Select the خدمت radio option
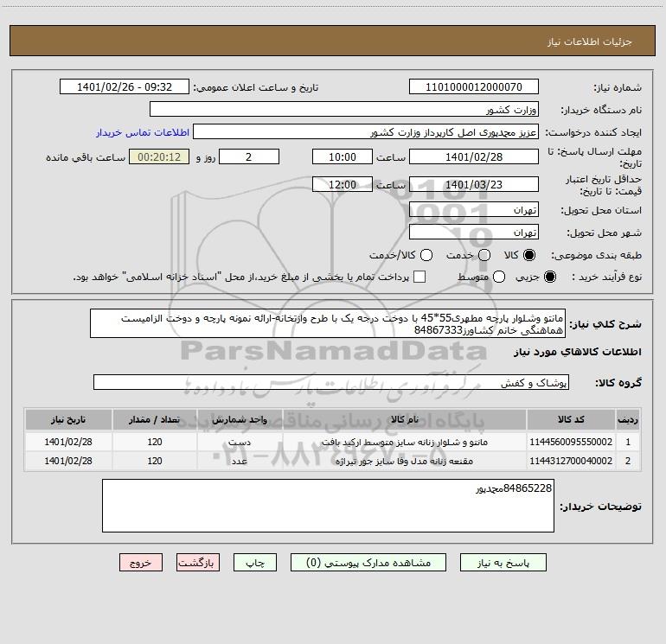This screenshot has height=644, width=666. pyautogui.click(x=484, y=255)
